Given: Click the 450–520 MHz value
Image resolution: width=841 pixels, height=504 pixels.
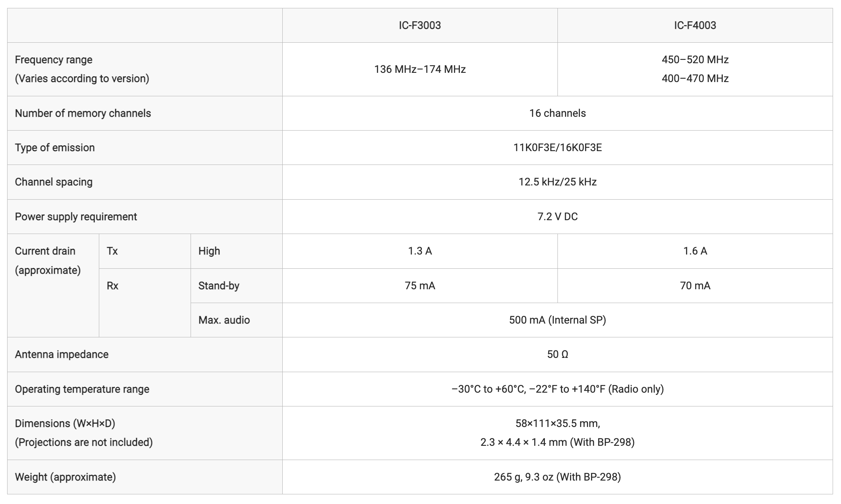Looking at the screenshot, I should coord(695,59).
